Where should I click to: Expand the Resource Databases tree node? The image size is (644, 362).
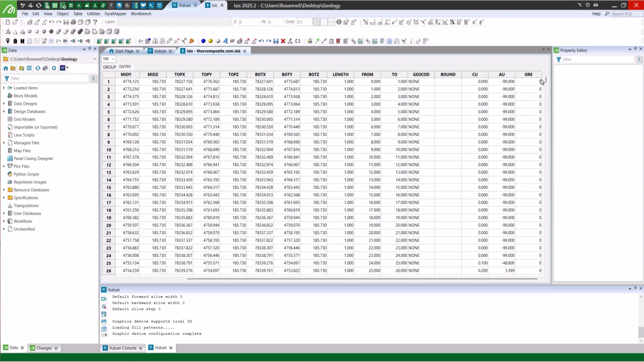[4, 190]
